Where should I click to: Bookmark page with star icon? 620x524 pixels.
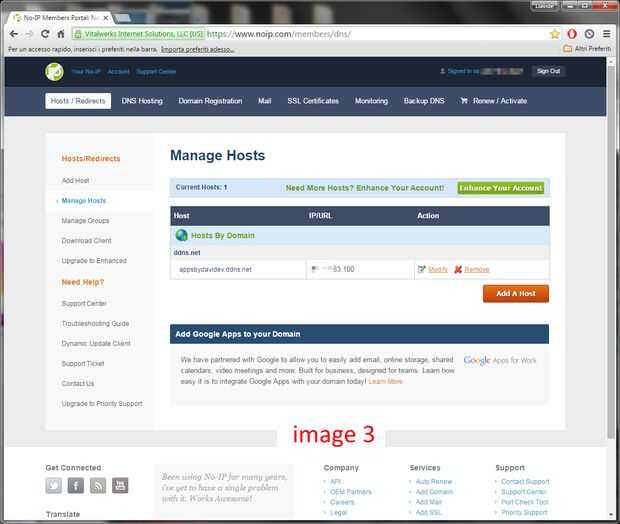pyautogui.click(x=555, y=34)
